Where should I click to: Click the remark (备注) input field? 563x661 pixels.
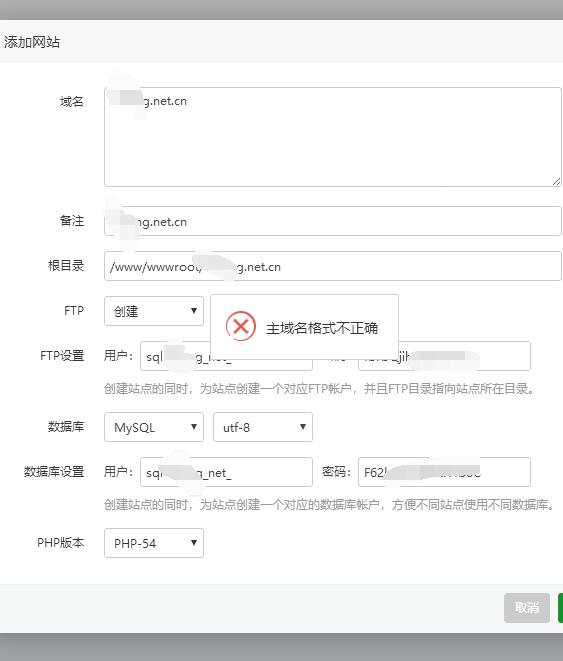333,221
